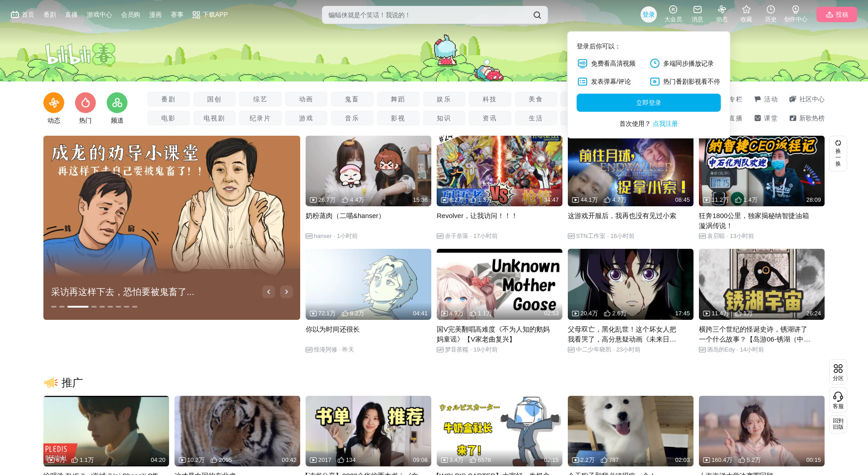Select the 国创 category tab
The image size is (868, 475).
click(x=214, y=99)
